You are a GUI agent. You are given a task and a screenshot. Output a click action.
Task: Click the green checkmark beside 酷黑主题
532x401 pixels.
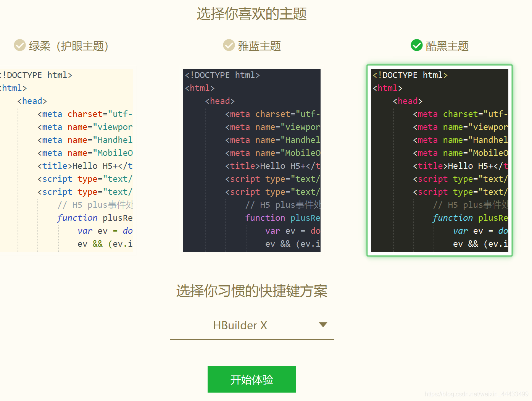pyautogui.click(x=416, y=45)
